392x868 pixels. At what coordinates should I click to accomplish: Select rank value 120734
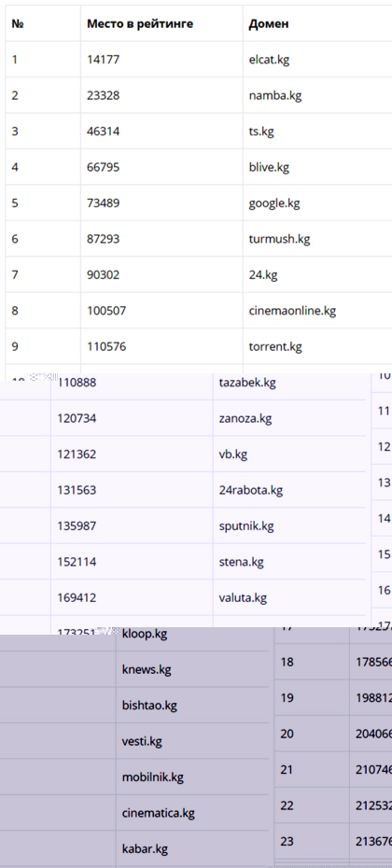coord(77,418)
